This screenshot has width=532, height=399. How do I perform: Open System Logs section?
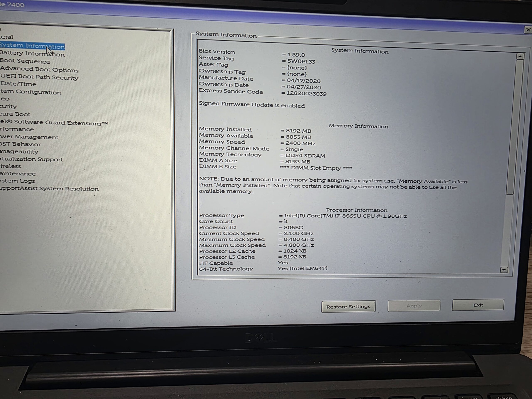click(17, 181)
